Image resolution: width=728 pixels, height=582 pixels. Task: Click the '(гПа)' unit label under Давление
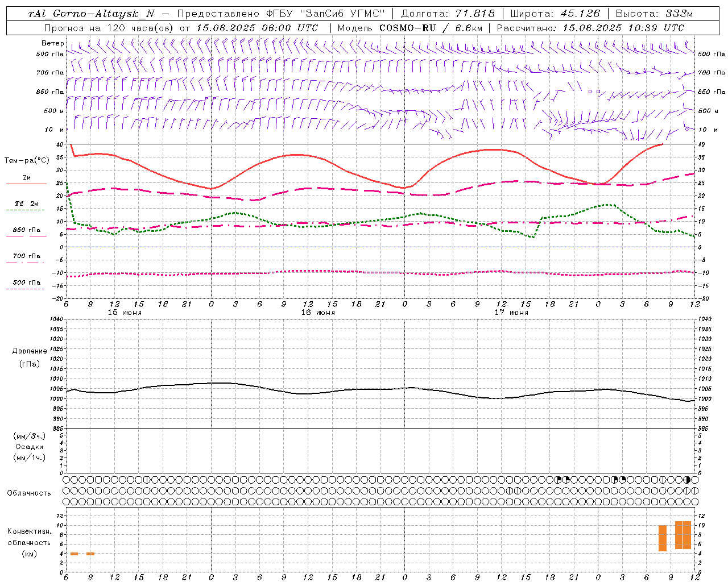tap(30, 363)
